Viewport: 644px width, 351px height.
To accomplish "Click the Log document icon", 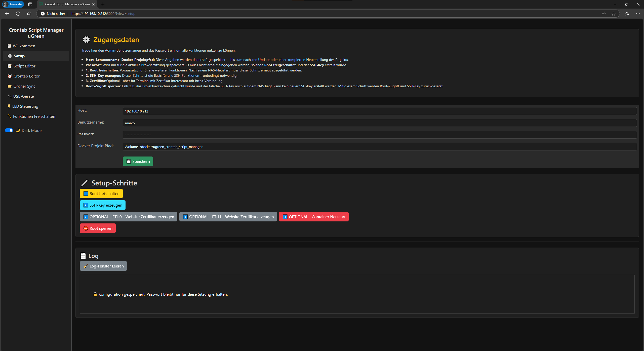I will pos(83,256).
